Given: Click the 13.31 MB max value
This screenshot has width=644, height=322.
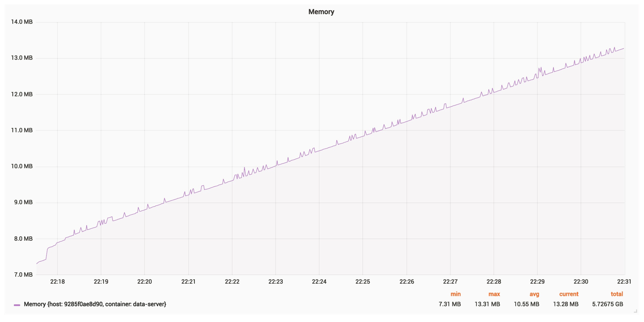Looking at the screenshot, I should [x=487, y=304].
